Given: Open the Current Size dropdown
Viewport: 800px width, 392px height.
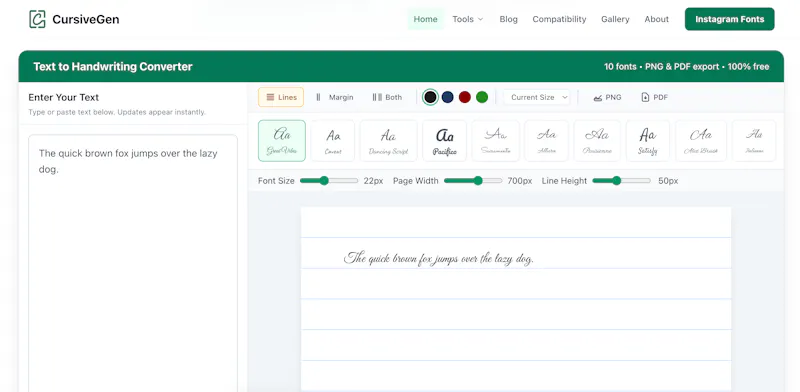Looking at the screenshot, I should 537,97.
